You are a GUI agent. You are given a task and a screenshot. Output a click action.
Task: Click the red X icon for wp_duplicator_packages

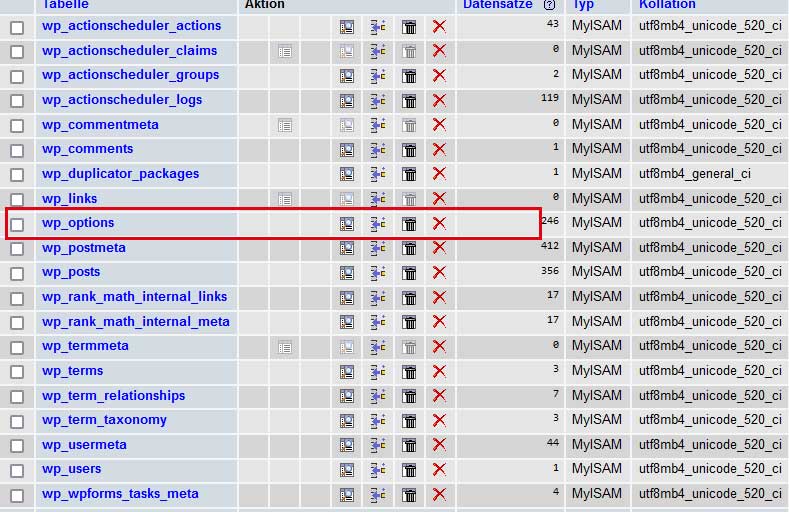[439, 174]
